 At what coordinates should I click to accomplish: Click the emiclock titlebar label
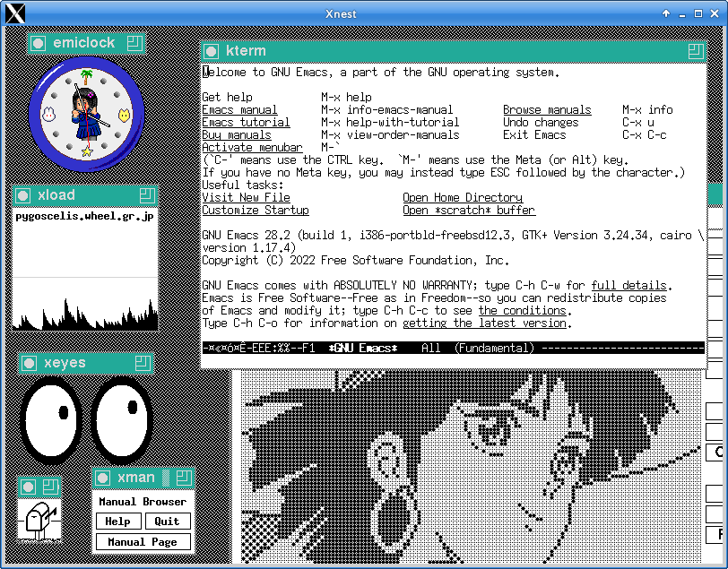[x=84, y=43]
